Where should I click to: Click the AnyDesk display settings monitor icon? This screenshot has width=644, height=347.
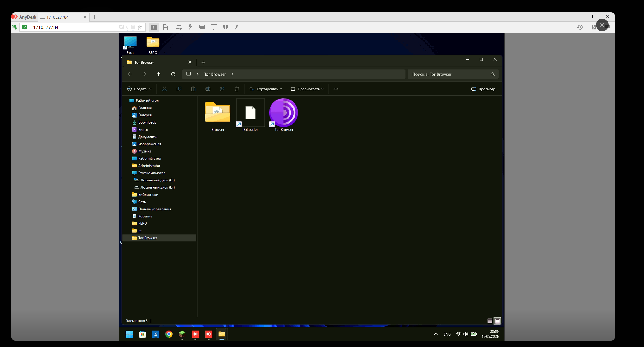(x=214, y=27)
